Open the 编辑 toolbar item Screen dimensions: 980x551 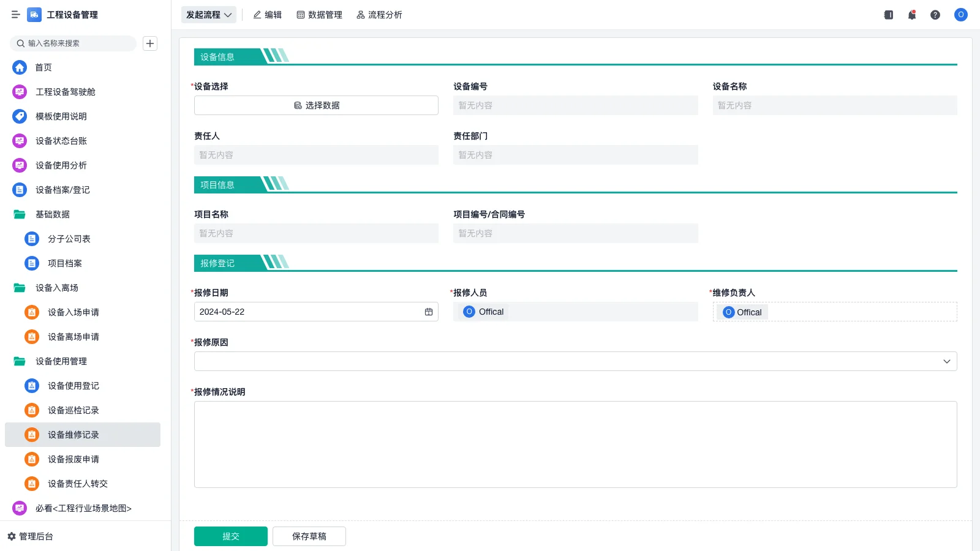coord(267,15)
